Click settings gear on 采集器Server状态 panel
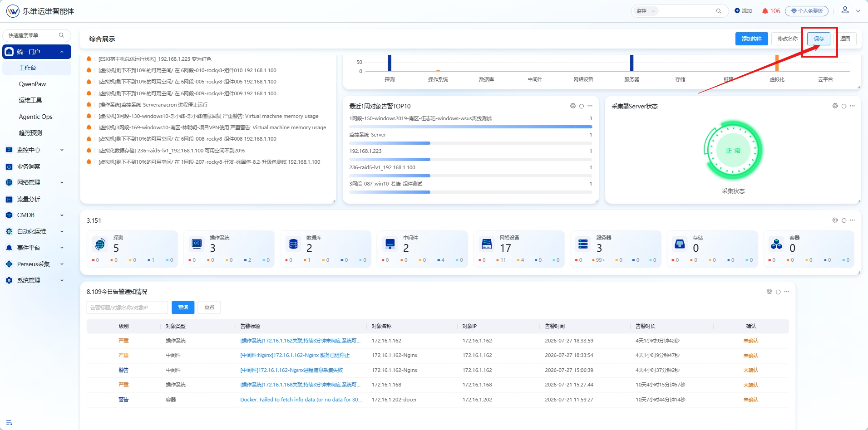This screenshot has width=868, height=430. (x=835, y=106)
